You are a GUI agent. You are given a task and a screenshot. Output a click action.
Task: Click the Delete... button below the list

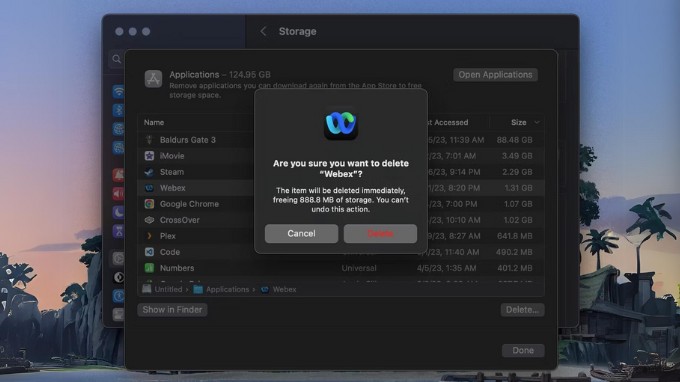522,310
